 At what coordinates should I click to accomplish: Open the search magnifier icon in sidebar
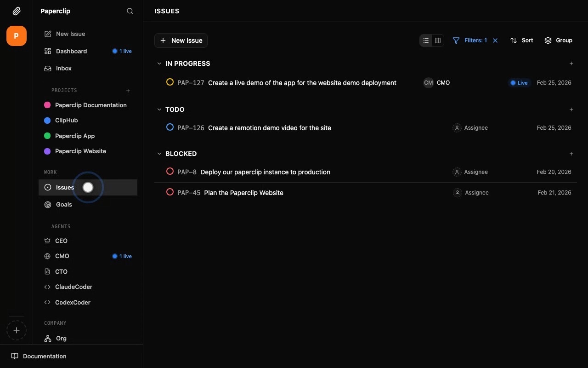tap(130, 11)
